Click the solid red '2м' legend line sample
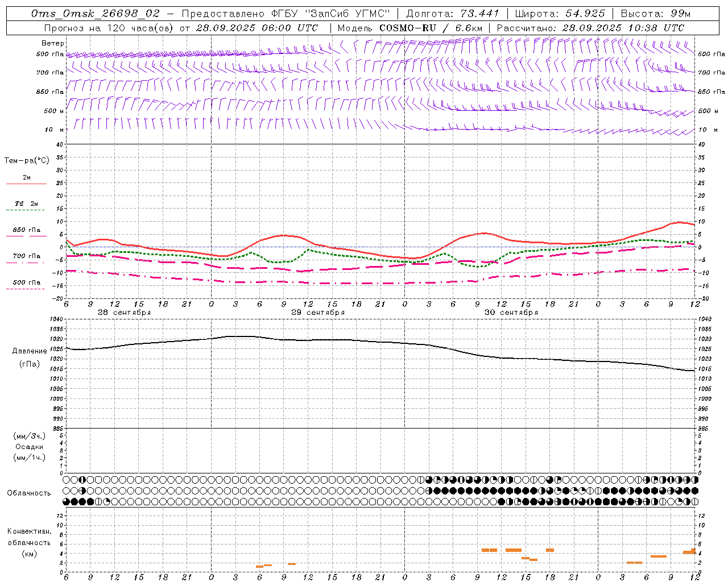Screen dimensions: 728x582 pyautogui.click(x=26, y=184)
